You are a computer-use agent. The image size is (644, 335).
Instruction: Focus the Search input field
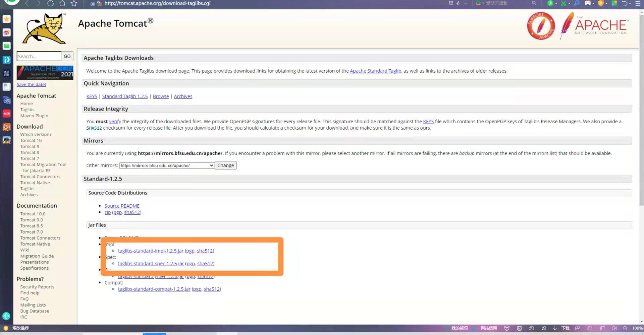(x=39, y=56)
